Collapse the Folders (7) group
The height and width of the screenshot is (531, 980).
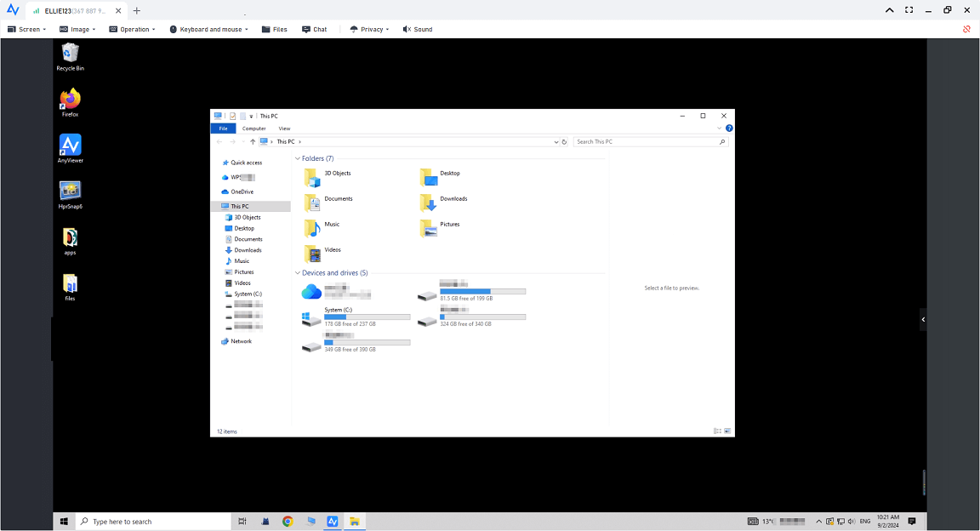pyautogui.click(x=298, y=158)
